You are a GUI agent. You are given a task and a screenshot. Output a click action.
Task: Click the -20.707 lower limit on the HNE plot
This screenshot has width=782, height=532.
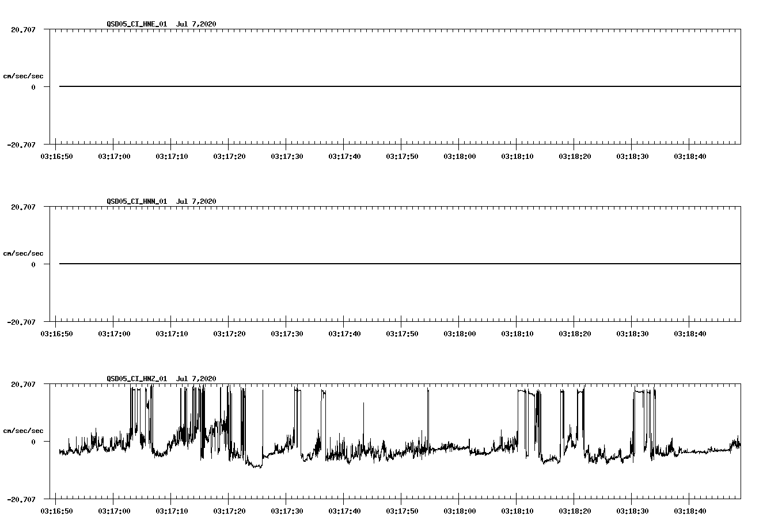pos(21,145)
